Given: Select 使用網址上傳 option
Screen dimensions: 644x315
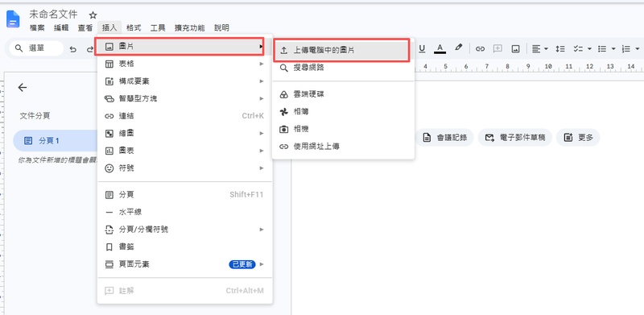Looking at the screenshot, I should tap(343, 147).
